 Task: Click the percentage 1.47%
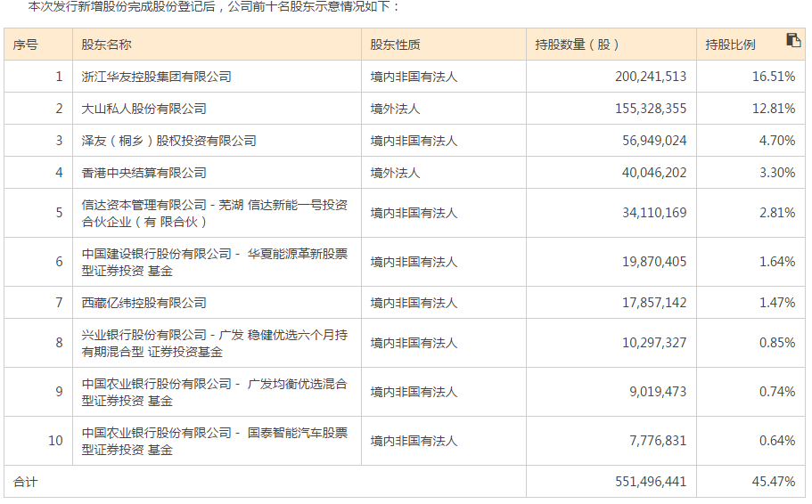coord(777,303)
